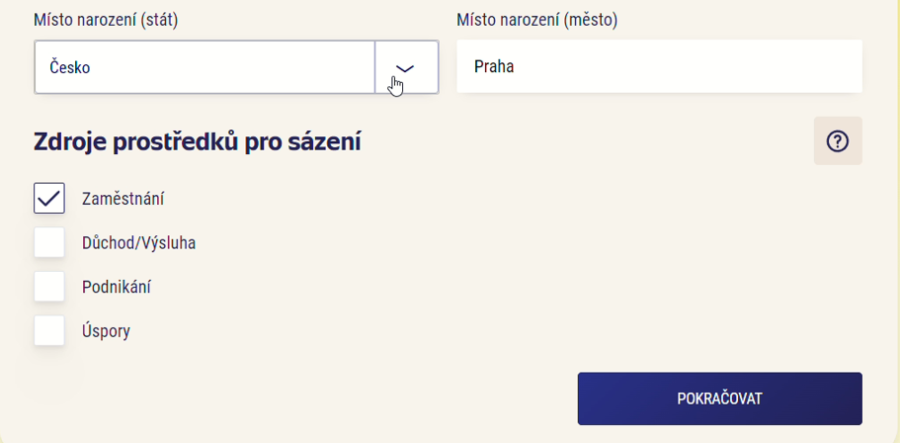Viewport: 900px width, 443px height.
Task: Enable the Podnikání checkbox
Action: 49,287
